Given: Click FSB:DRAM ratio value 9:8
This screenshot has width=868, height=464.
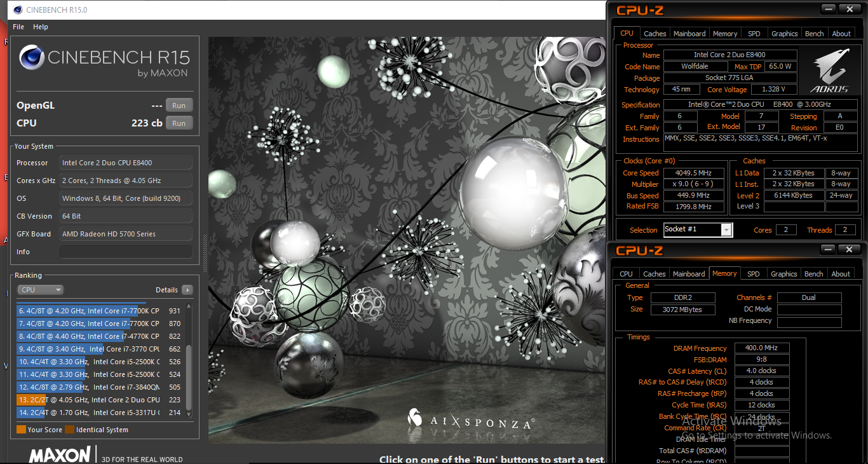Looking at the screenshot, I should pyautogui.click(x=762, y=360).
